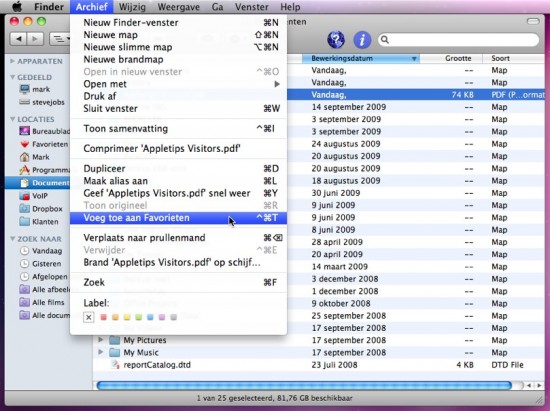Choose 'Maak alias aan' menu entry
This screenshot has height=411, width=550.
coord(178,181)
